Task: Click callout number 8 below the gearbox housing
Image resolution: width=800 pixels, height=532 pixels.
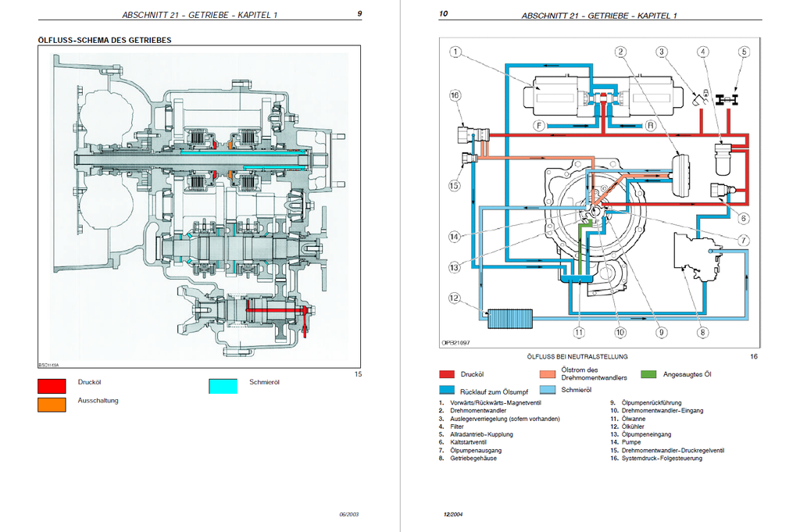Action: 702,333
